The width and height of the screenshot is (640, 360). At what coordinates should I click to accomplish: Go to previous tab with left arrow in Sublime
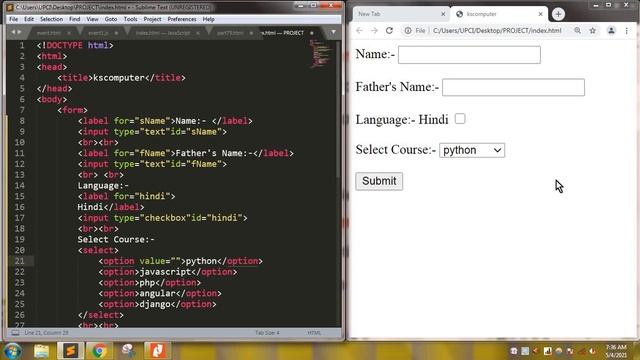tap(13, 32)
